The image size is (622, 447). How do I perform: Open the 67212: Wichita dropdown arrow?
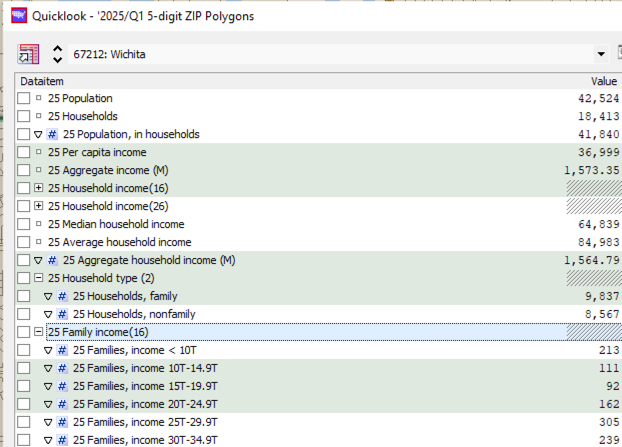point(601,54)
